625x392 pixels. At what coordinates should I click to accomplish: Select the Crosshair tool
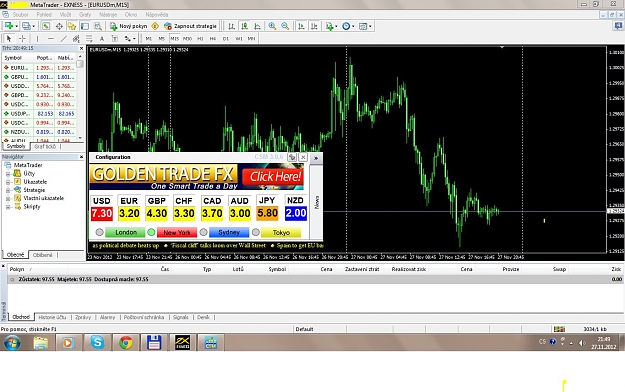pos(22,39)
